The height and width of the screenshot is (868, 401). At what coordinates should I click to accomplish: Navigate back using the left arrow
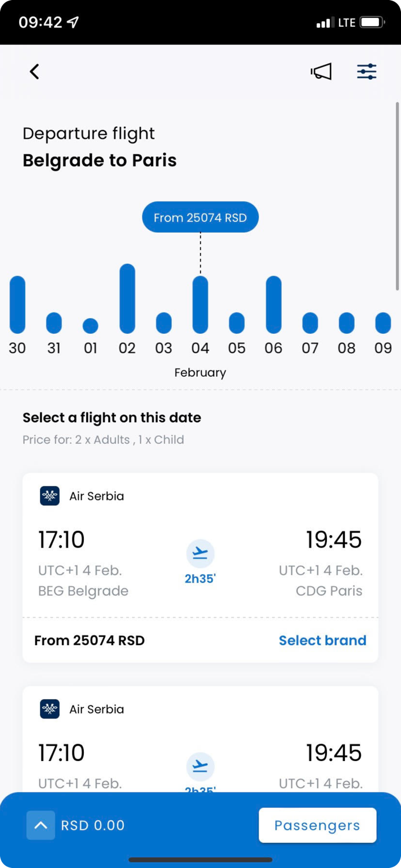[x=34, y=72]
